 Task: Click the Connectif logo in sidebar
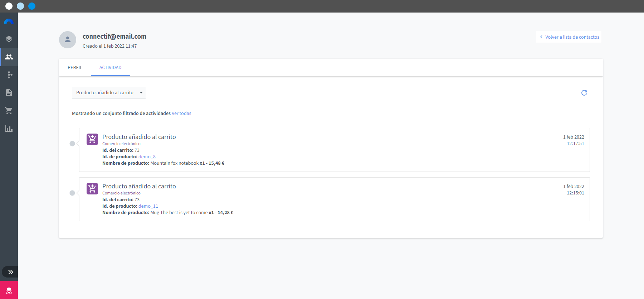[x=9, y=21]
